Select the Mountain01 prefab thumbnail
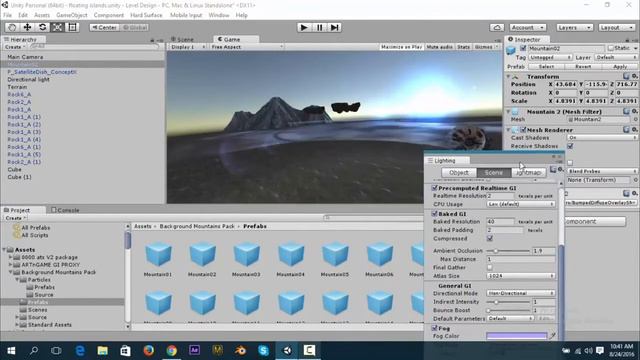This screenshot has height=360, width=640. 158,254
